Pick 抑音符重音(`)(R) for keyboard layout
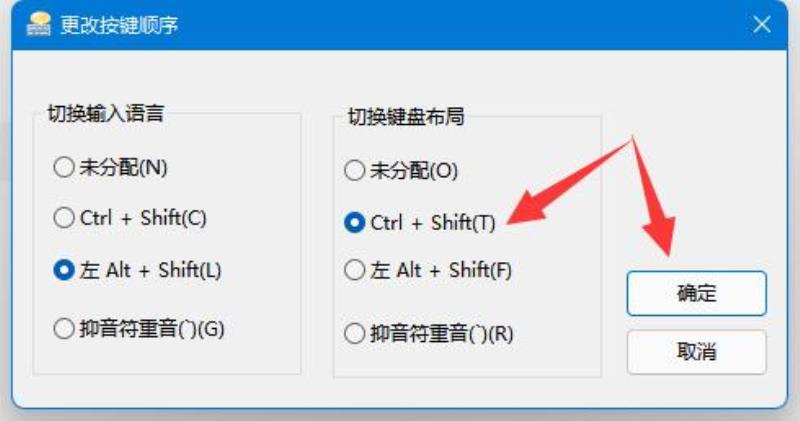The width and height of the screenshot is (800, 421). 429,334
